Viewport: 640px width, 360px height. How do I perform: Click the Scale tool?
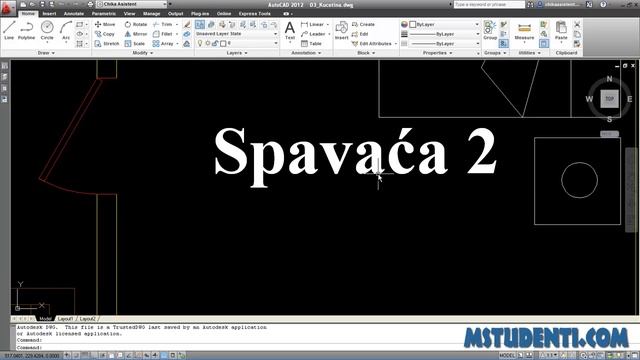point(135,43)
